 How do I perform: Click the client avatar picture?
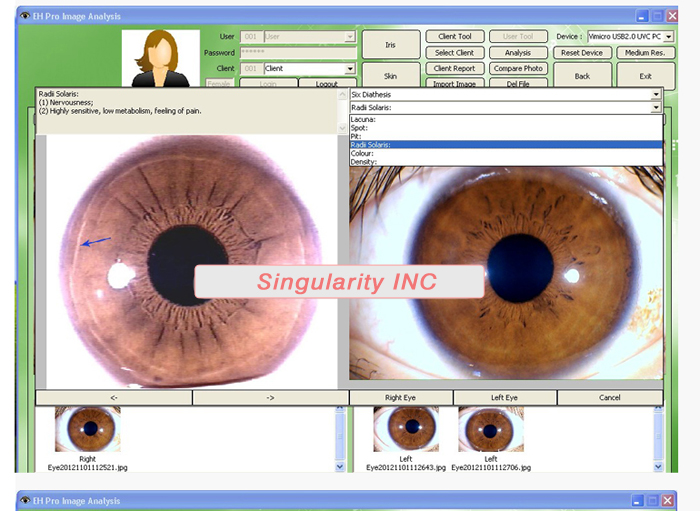tap(161, 58)
